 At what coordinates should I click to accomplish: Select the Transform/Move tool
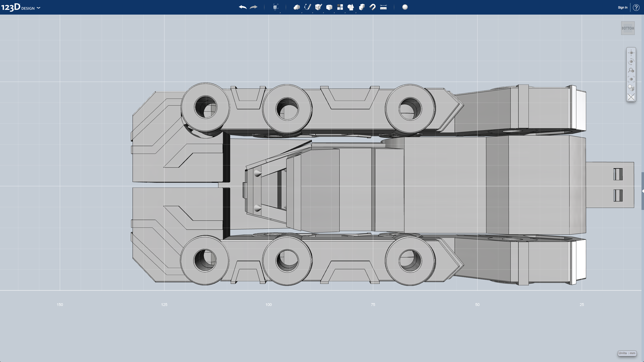275,7
